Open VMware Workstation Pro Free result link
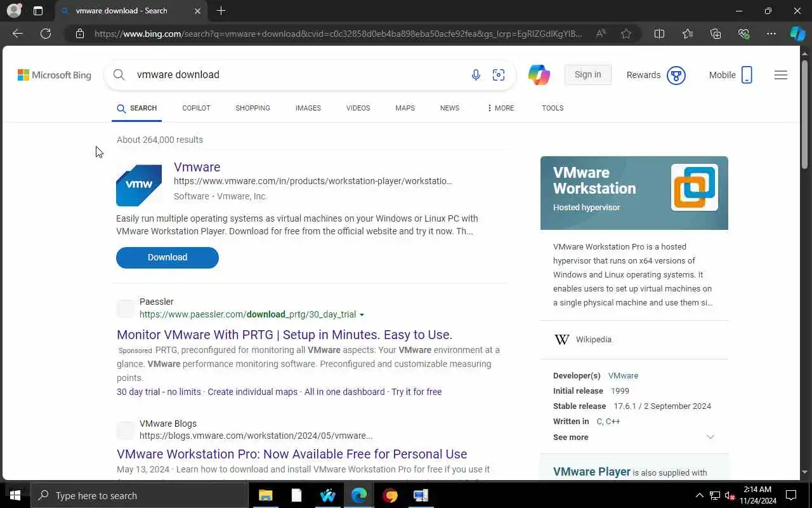This screenshot has width=812, height=508. tap(292, 454)
